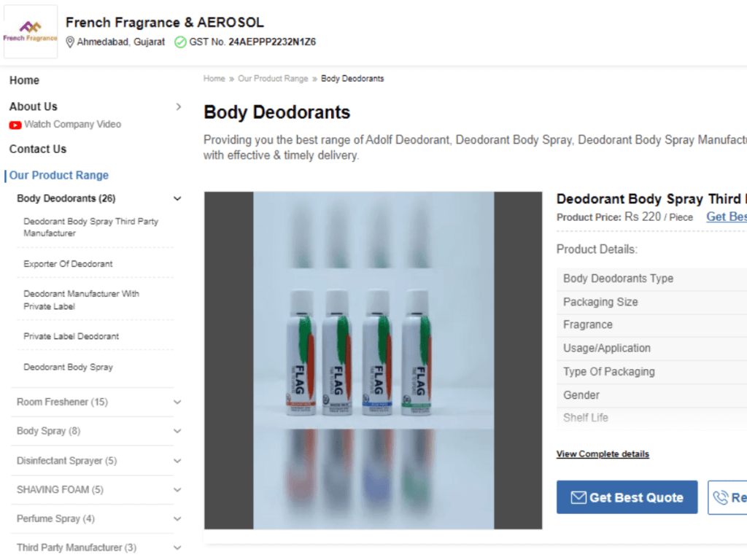The image size is (747, 560).
Task: Click the Fragrance detail row
Action: pyautogui.click(x=651, y=325)
